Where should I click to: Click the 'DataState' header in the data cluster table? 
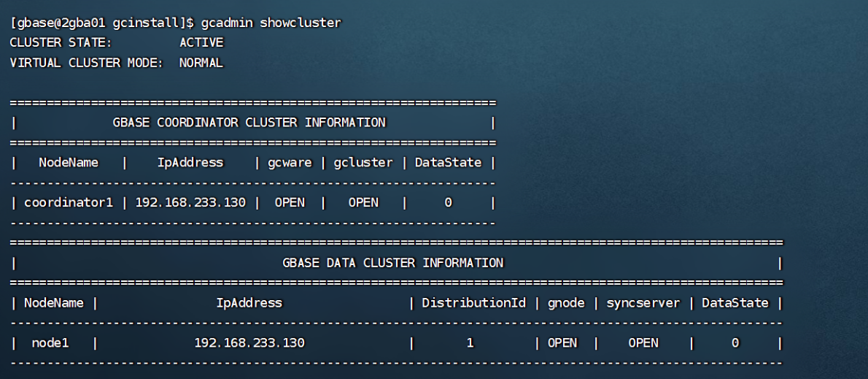(x=736, y=302)
